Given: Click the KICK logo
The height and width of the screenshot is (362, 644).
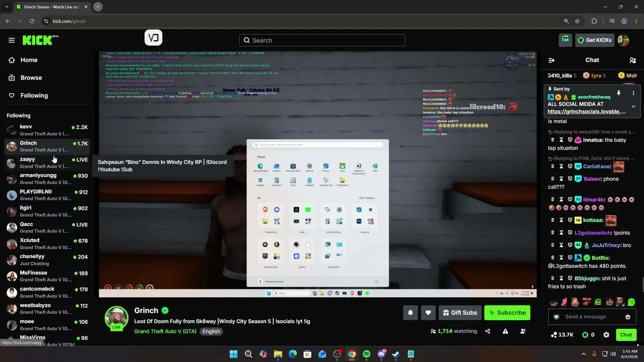Looking at the screenshot, I should coord(40,40).
